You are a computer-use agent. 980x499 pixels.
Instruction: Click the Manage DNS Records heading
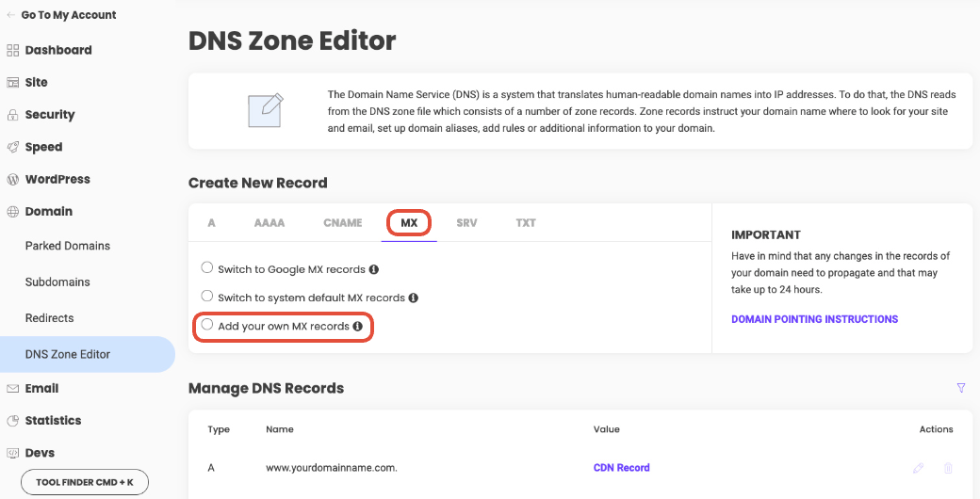click(x=267, y=389)
